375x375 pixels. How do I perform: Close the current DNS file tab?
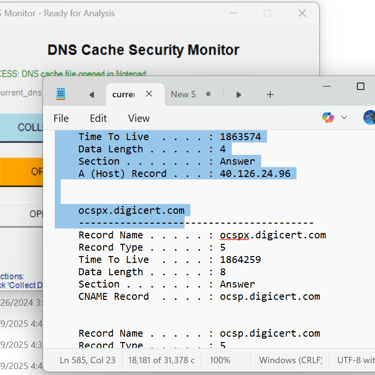[149, 94]
